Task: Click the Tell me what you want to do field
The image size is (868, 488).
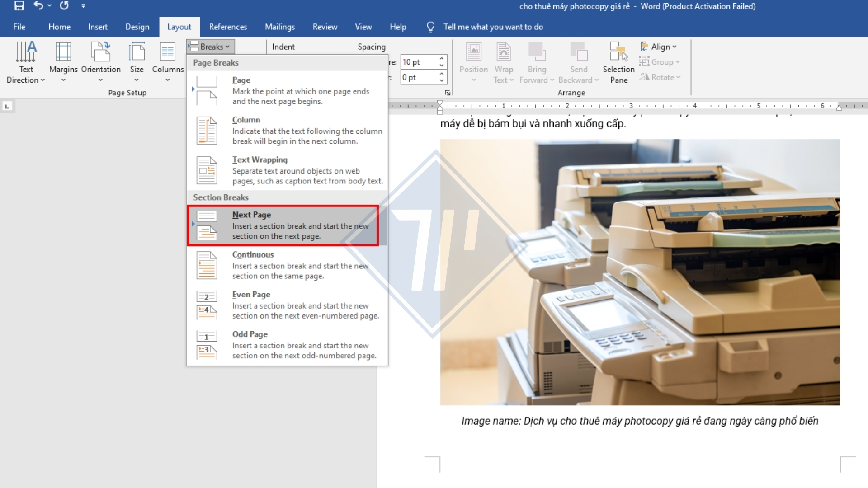Action: tap(493, 27)
